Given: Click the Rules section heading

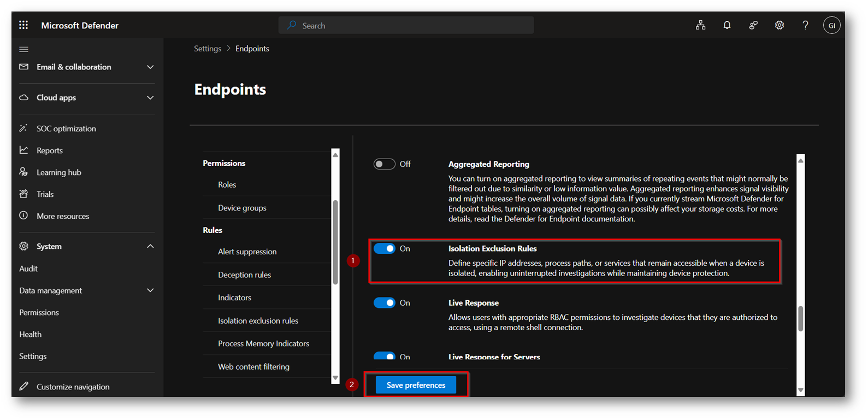Looking at the screenshot, I should [212, 230].
